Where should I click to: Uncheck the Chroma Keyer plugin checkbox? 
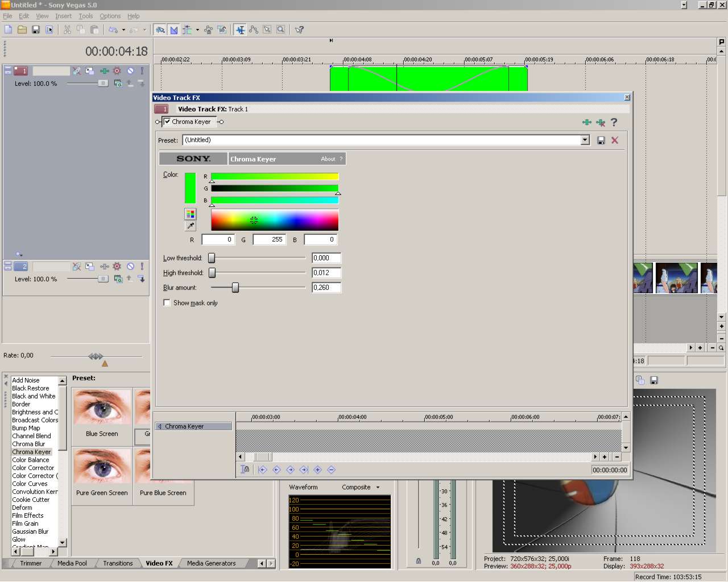tap(167, 122)
